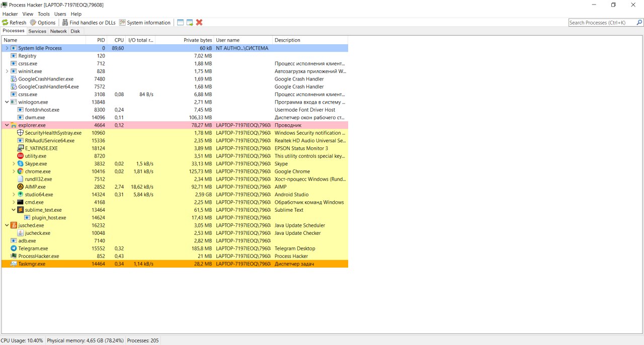Switch to the Network tab
The height and width of the screenshot is (345, 644).
[58, 31]
